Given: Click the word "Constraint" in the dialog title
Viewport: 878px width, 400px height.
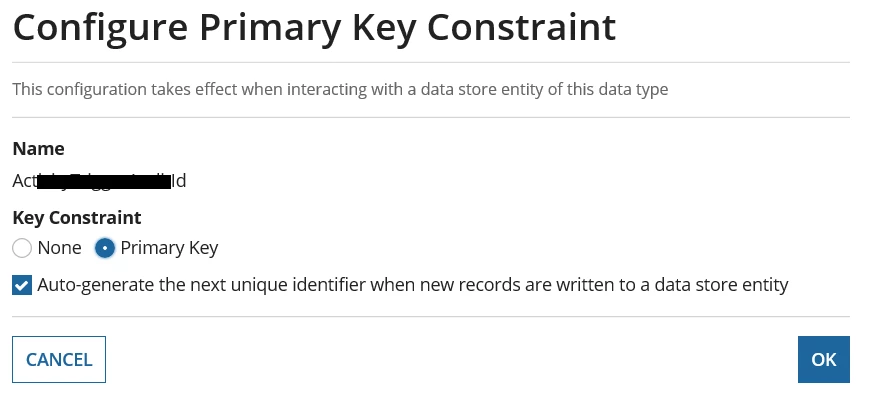Looking at the screenshot, I should click(522, 27).
